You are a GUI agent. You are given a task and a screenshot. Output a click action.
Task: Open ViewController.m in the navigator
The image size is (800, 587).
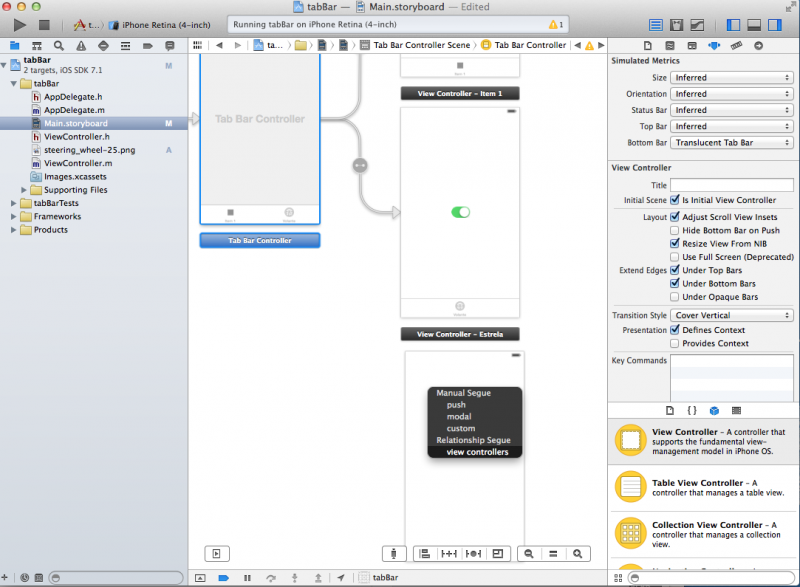(x=77, y=163)
